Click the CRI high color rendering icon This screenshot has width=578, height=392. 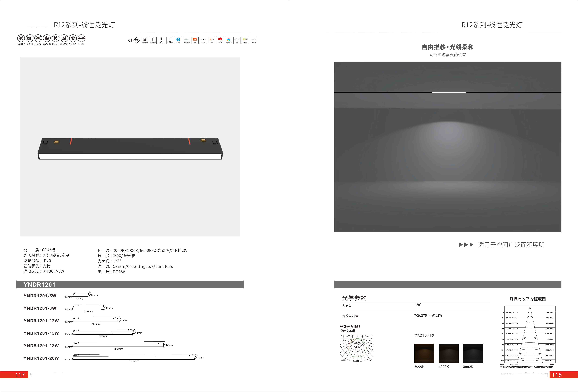point(30,38)
